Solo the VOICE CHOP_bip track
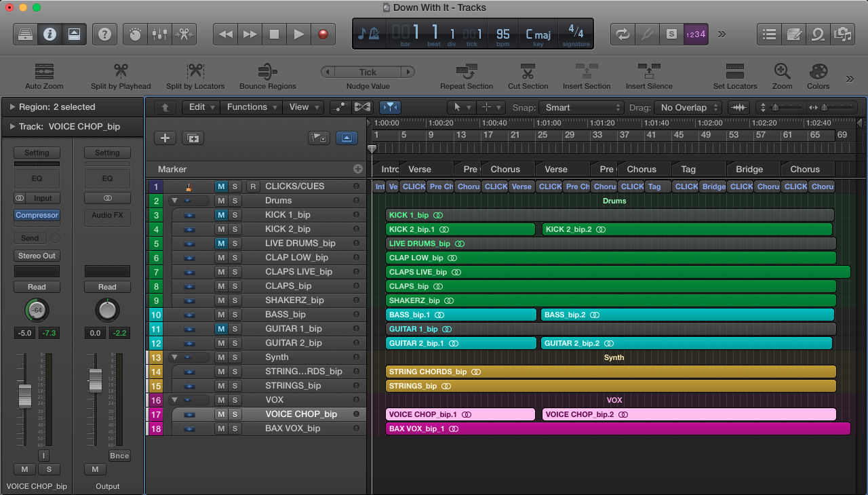The image size is (868, 495). click(x=235, y=414)
